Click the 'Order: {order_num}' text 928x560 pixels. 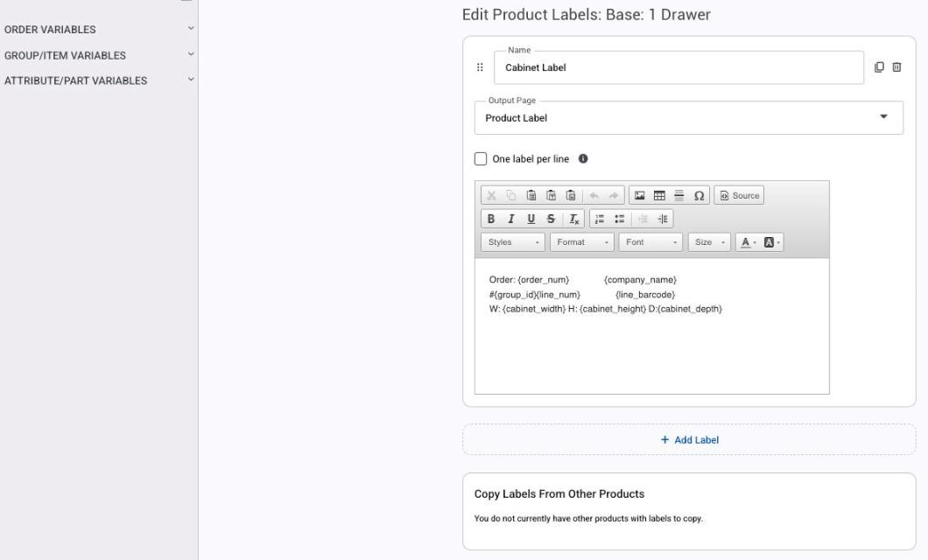click(x=529, y=280)
